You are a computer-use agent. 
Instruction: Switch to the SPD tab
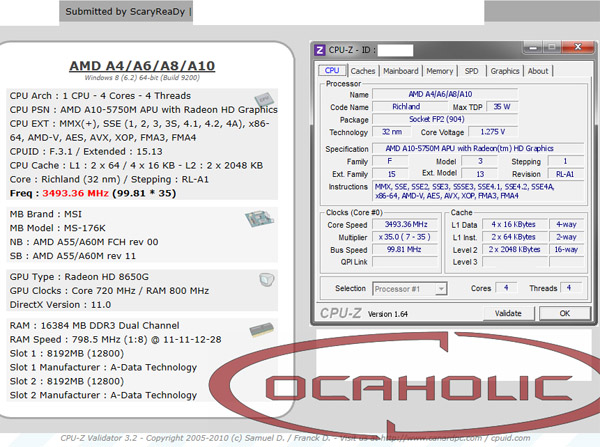(471, 71)
